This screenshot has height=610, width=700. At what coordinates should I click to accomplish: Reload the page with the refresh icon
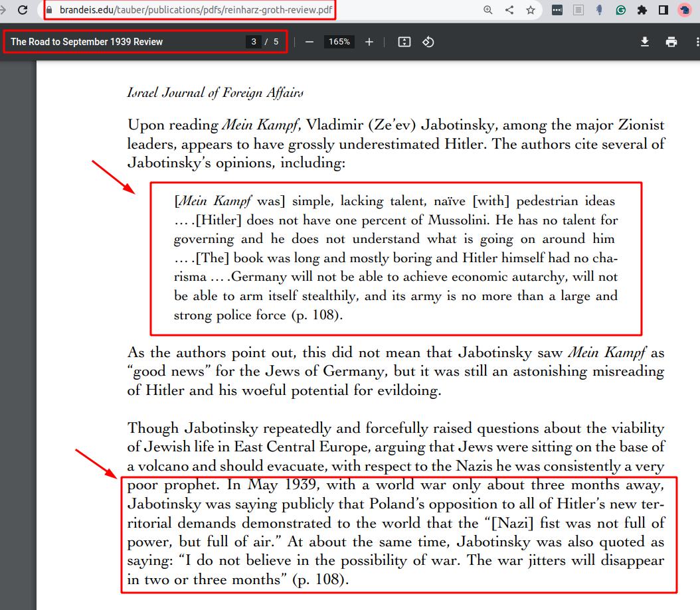23,10
